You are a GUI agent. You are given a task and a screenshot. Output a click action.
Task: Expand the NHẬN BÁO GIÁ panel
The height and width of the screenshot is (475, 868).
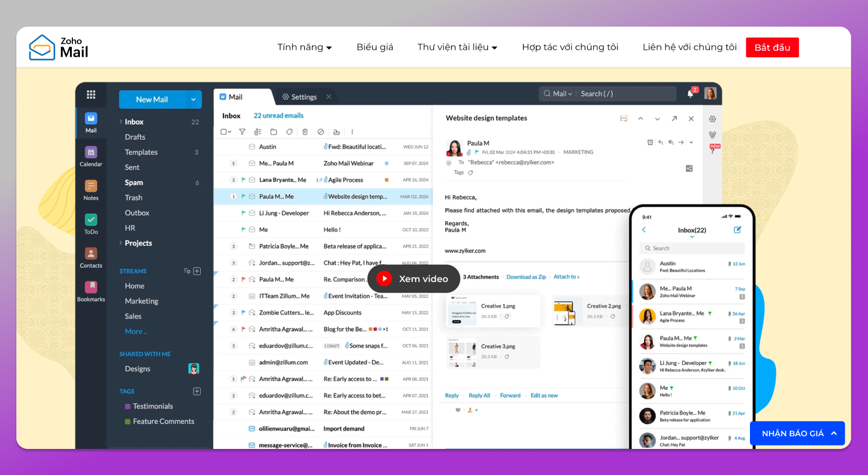[x=797, y=433]
